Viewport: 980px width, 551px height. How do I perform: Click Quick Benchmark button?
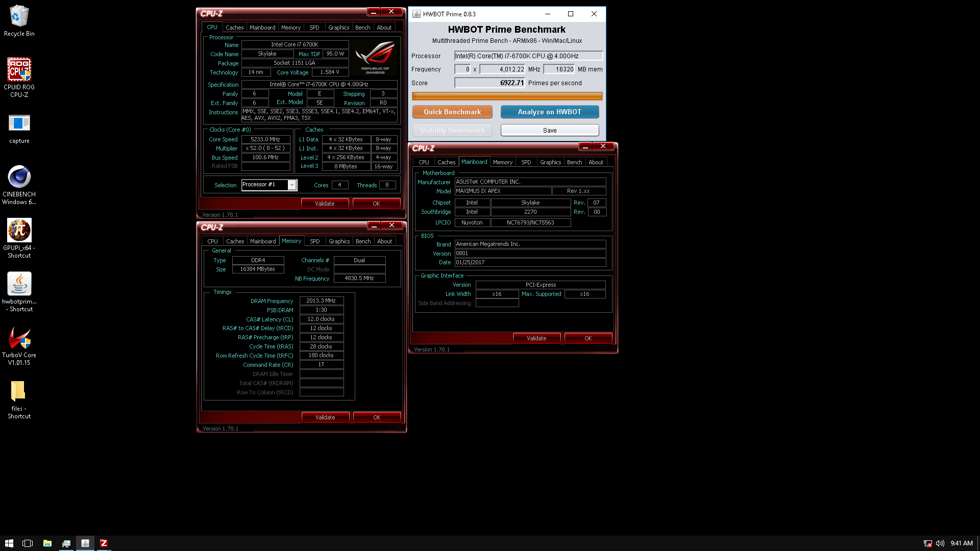pyautogui.click(x=452, y=112)
